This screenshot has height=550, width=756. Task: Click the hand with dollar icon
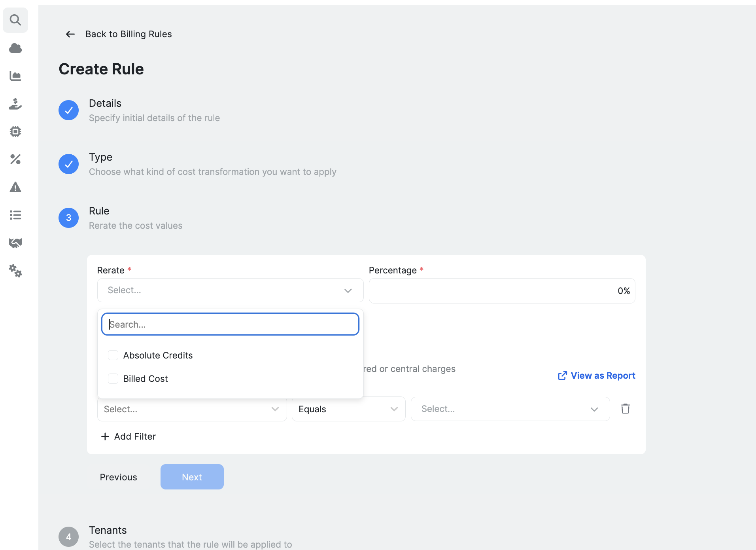tap(15, 104)
